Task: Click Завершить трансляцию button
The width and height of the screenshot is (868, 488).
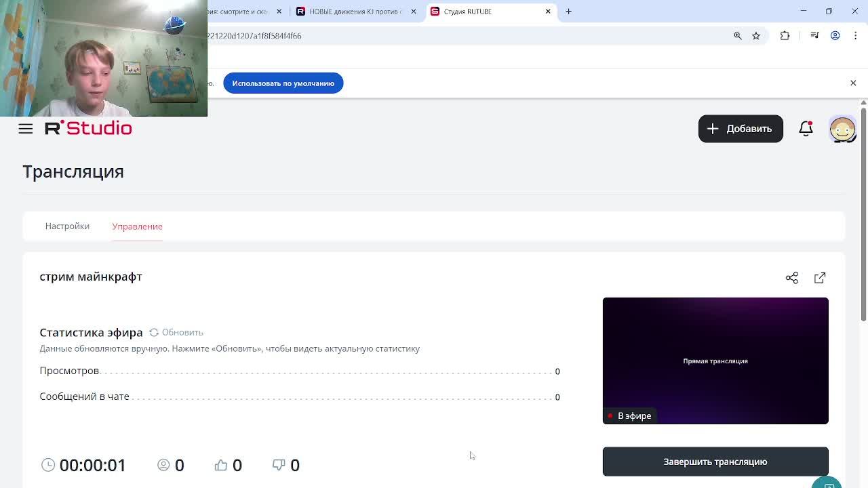Action: click(715, 462)
